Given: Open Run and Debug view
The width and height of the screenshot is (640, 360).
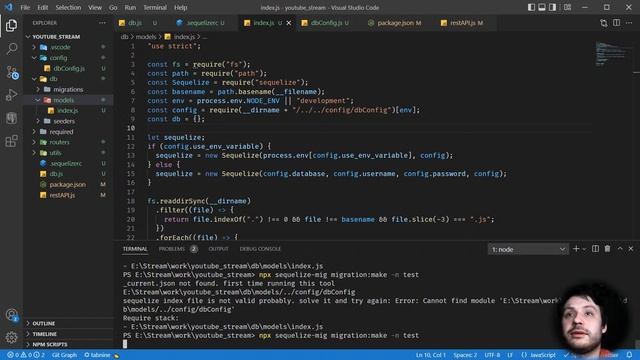Looking at the screenshot, I should pyautogui.click(x=11, y=95).
